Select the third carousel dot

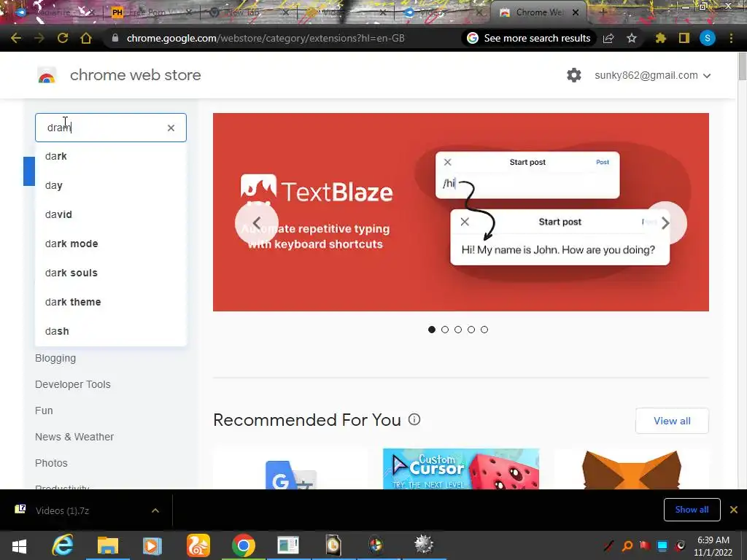pyautogui.click(x=458, y=330)
